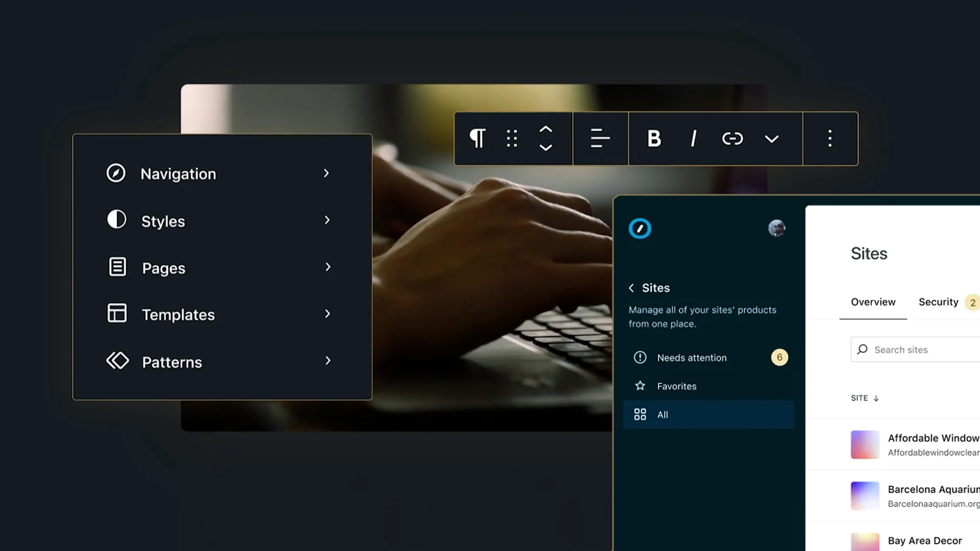Open the Templates menu item
The image size is (980, 551).
pyautogui.click(x=222, y=314)
